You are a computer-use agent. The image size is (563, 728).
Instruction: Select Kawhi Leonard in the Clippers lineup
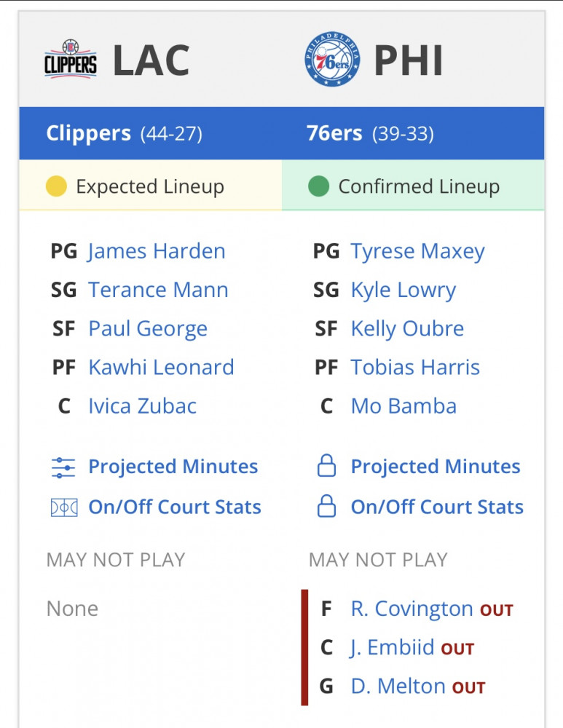click(x=161, y=367)
